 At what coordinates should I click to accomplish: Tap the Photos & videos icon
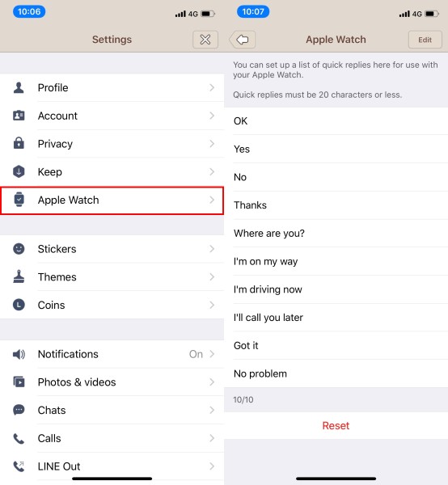pos(19,382)
